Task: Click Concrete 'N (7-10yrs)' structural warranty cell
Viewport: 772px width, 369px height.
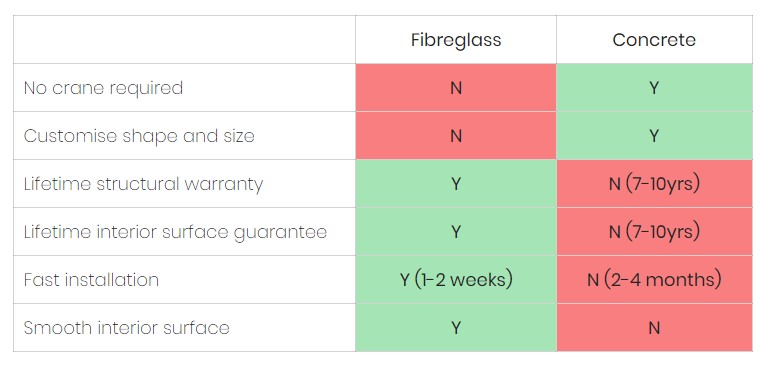Action: tap(654, 184)
